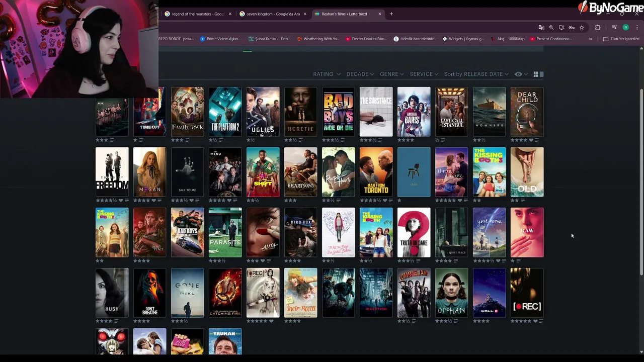Open the Tüm Yer İşaretleri bookmarks folder
The width and height of the screenshot is (644, 362).
click(621, 39)
